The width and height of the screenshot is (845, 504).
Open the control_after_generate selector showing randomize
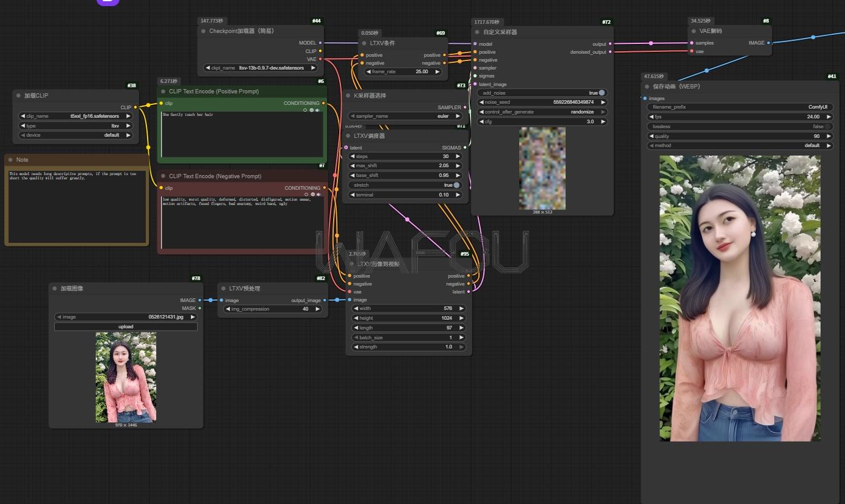point(542,112)
